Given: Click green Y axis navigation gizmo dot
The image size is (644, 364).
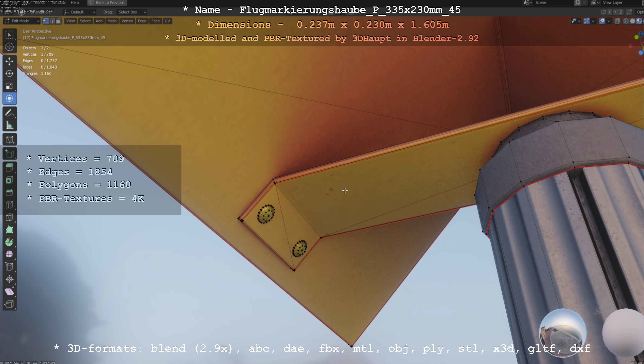Looking at the screenshot, I should click(637, 37).
